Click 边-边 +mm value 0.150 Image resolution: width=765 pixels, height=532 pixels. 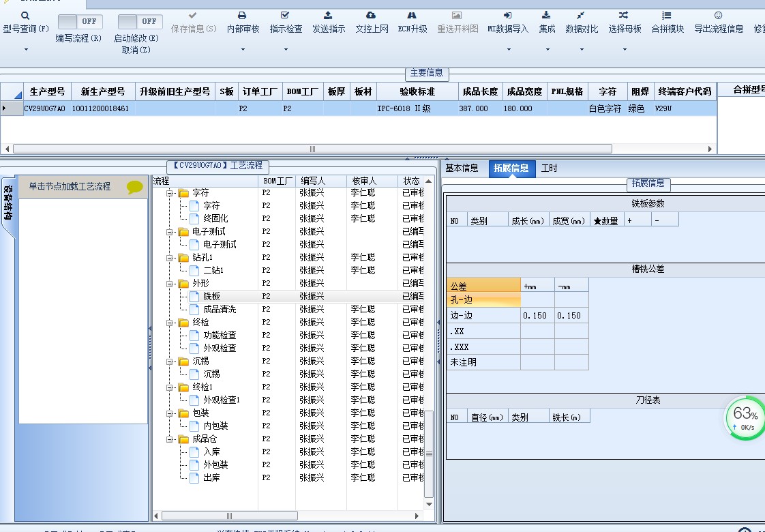tap(537, 315)
